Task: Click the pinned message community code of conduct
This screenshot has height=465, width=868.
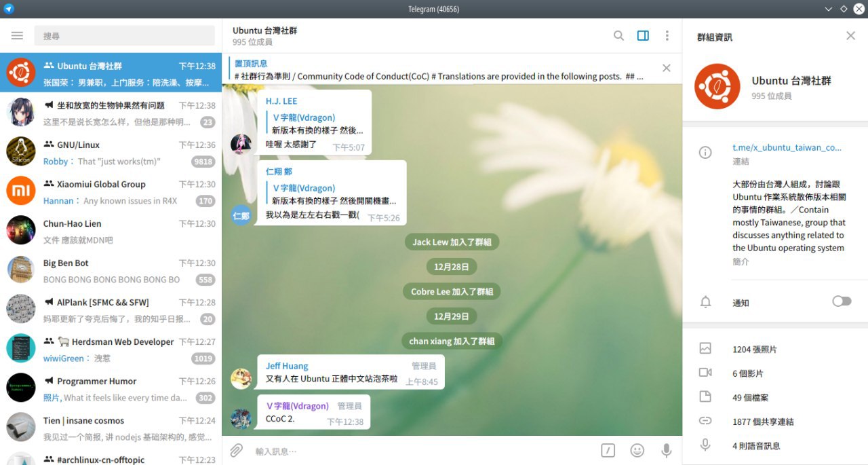Action: tap(439, 70)
